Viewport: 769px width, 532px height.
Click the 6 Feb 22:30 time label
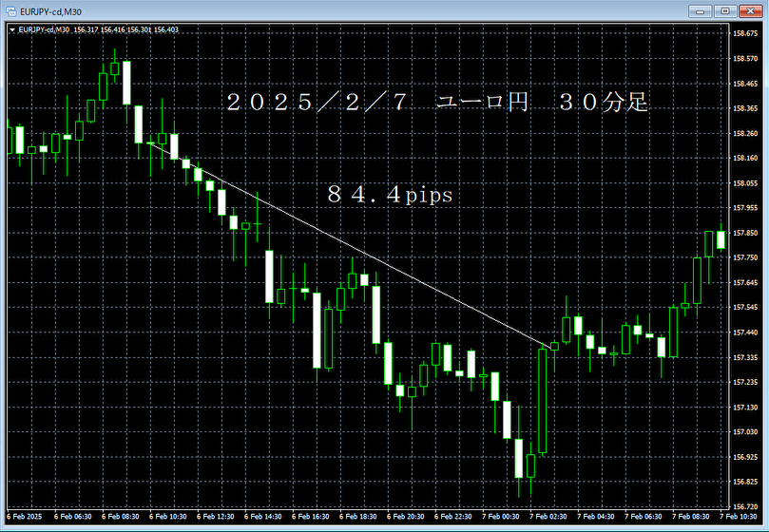coord(453,516)
